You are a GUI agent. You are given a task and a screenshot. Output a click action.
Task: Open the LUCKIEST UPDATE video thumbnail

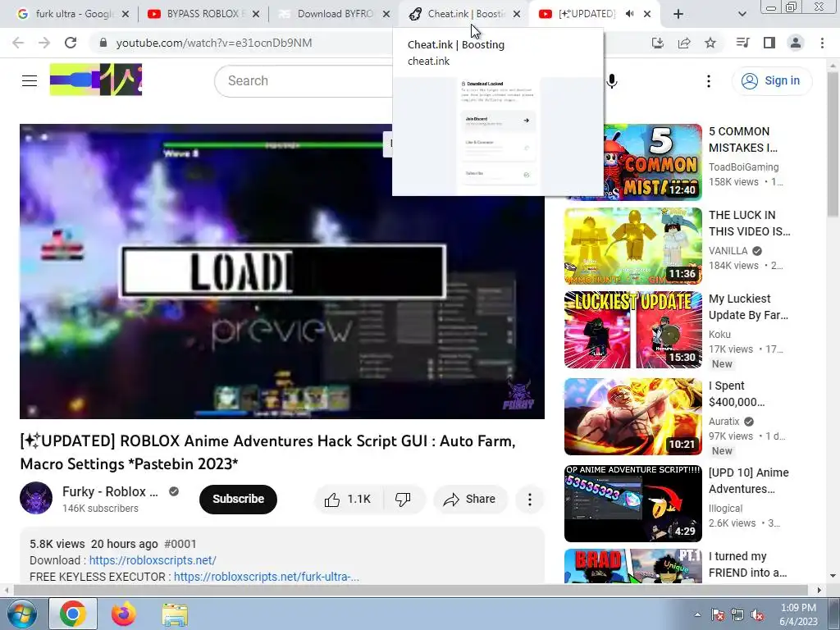point(632,330)
